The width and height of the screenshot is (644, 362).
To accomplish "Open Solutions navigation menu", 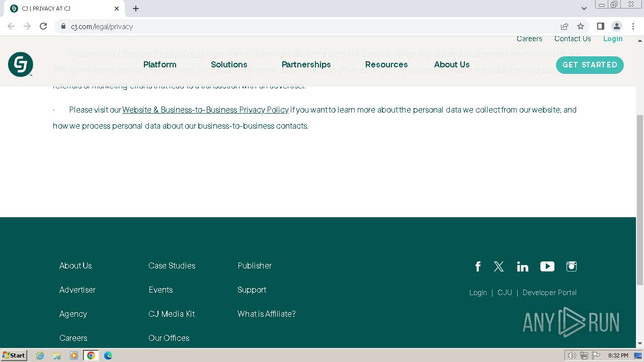I will pos(229,64).
